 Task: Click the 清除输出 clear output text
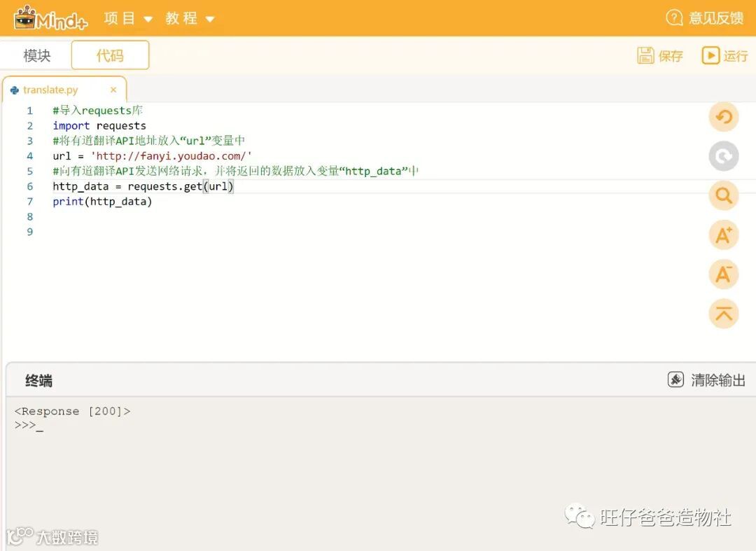(718, 380)
